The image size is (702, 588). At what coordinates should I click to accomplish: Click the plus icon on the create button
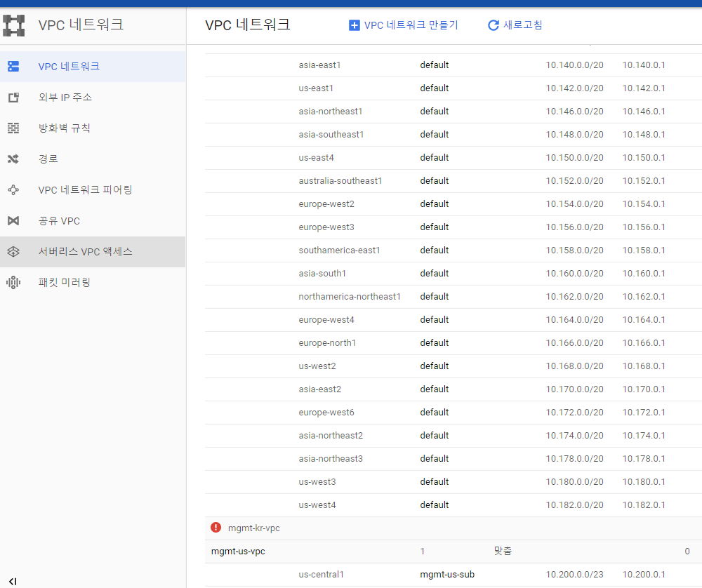tap(353, 25)
